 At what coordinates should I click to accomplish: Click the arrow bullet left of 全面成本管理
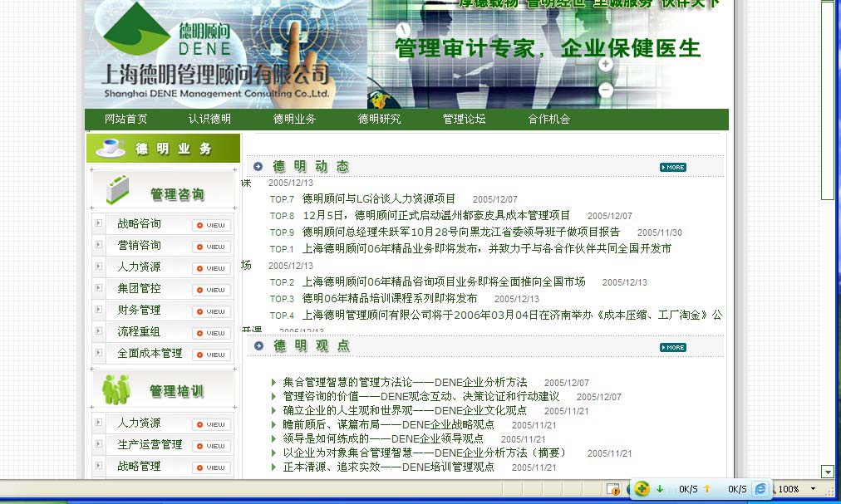point(99,352)
